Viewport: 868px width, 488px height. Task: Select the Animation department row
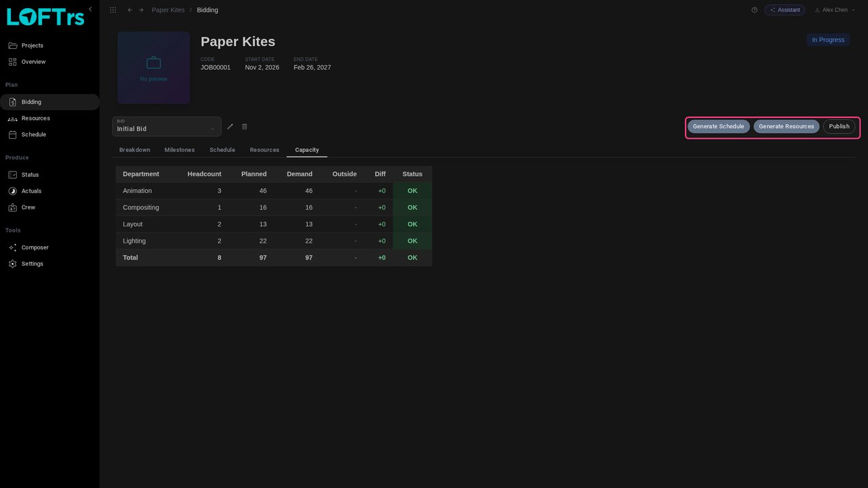(274, 191)
